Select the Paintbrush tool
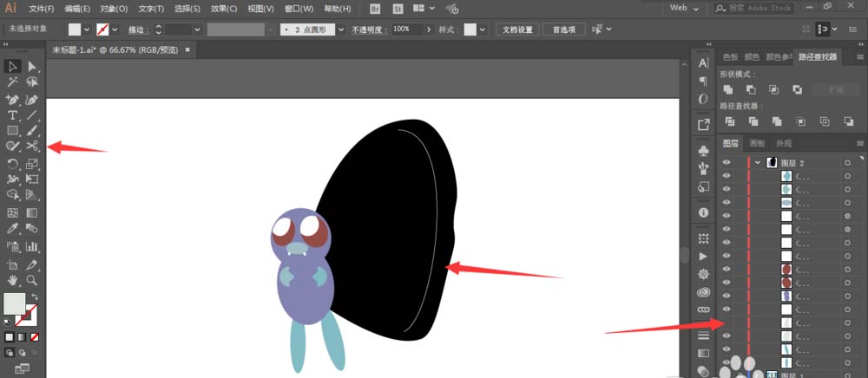Image resolution: width=868 pixels, height=378 pixels. pyautogui.click(x=32, y=131)
